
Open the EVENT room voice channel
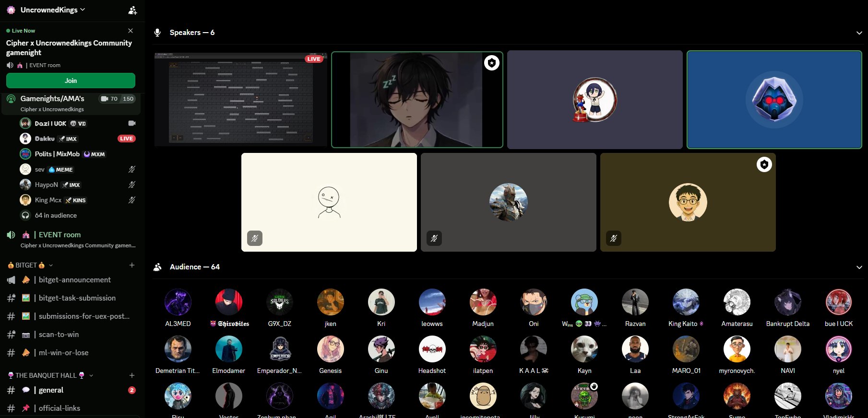(x=71, y=239)
